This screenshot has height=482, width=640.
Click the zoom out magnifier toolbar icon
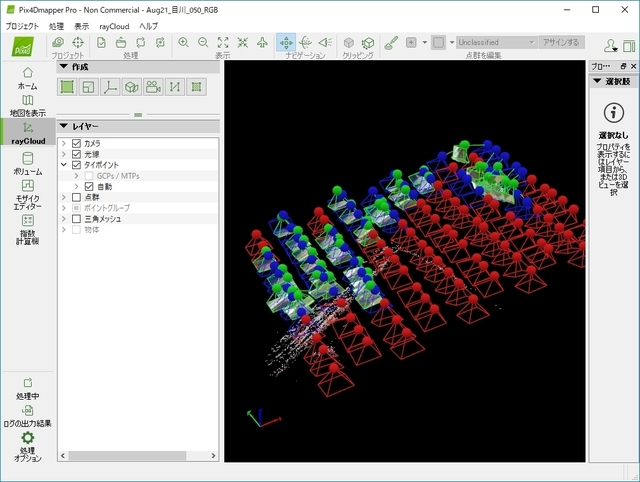coord(203,42)
